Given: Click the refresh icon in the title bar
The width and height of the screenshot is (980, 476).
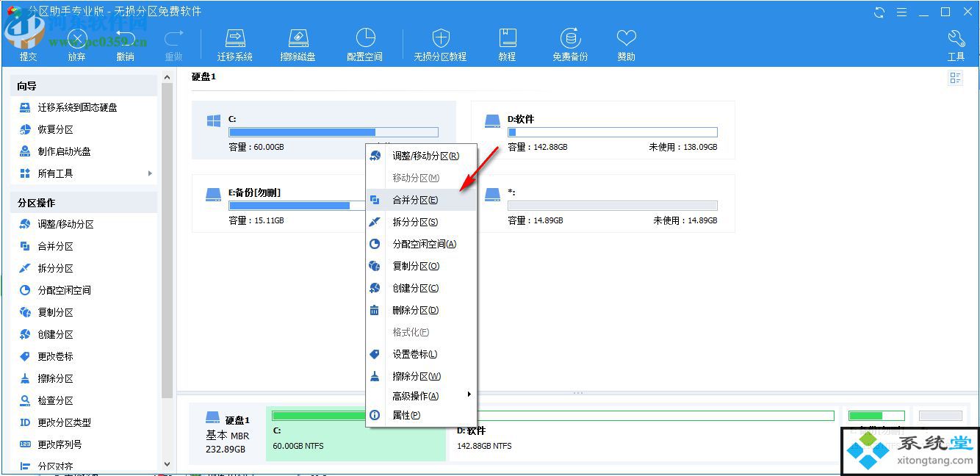Looking at the screenshot, I should point(879,12).
